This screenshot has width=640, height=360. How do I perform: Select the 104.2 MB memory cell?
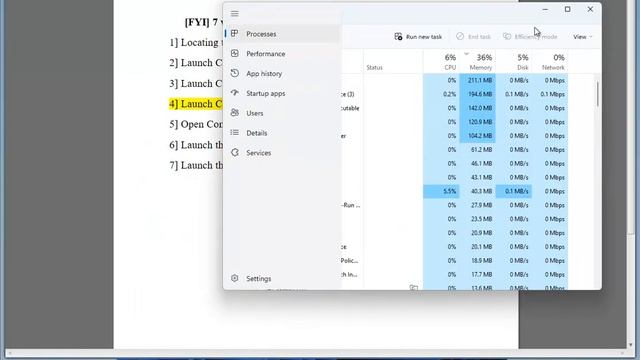pos(478,136)
